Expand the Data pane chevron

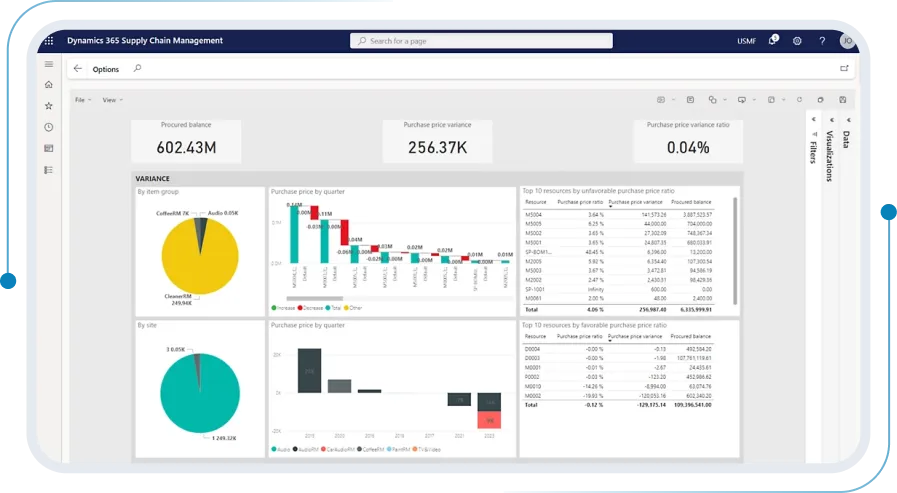click(848, 120)
